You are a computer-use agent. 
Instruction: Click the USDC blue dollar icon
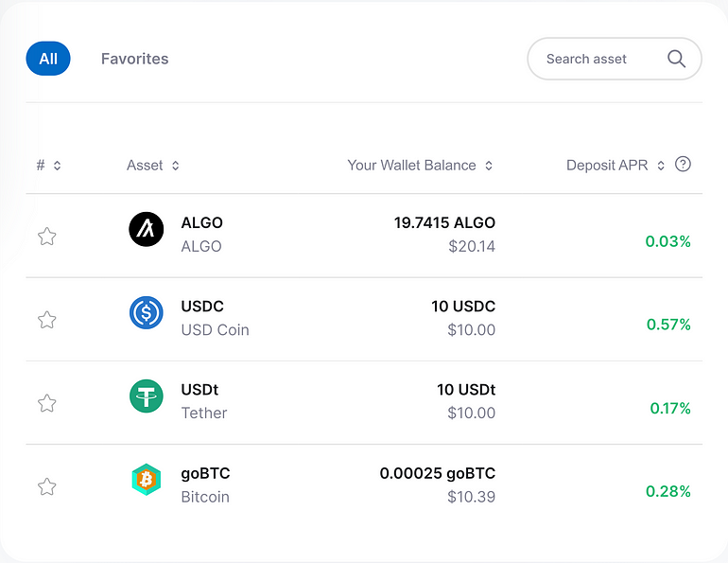[147, 312]
